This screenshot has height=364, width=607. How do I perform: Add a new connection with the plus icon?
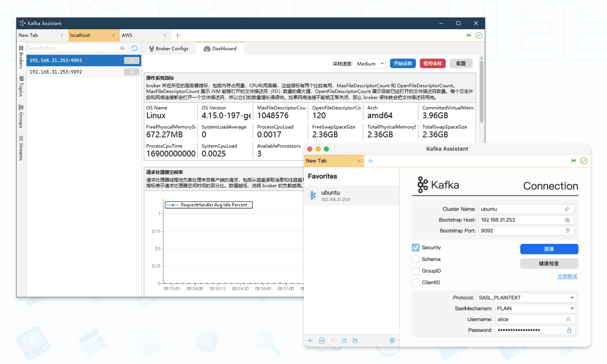(310, 341)
